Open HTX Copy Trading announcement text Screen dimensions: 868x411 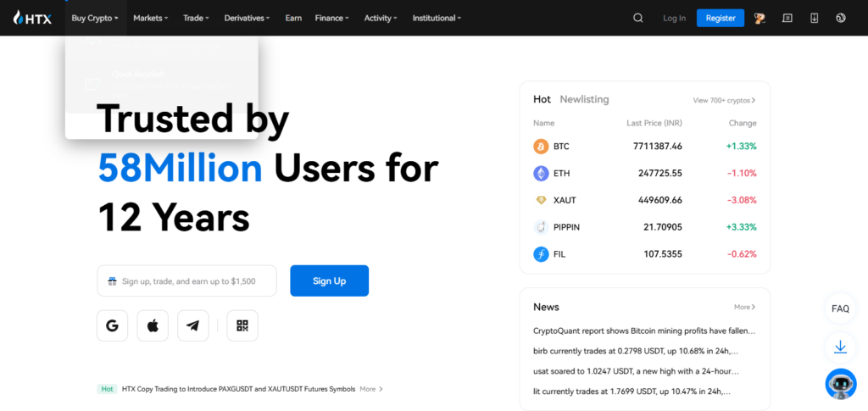click(x=238, y=389)
